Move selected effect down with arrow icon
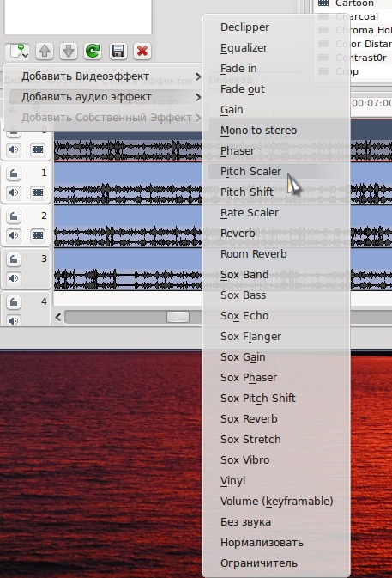 69,51
